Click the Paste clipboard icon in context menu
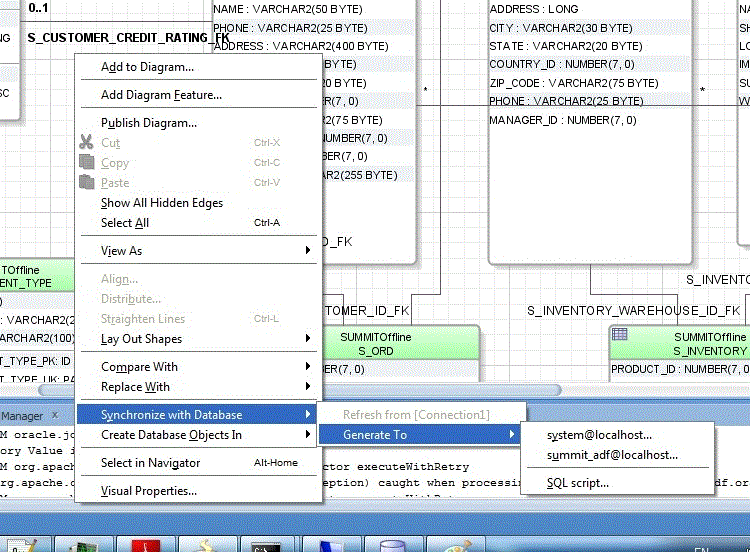 86,183
